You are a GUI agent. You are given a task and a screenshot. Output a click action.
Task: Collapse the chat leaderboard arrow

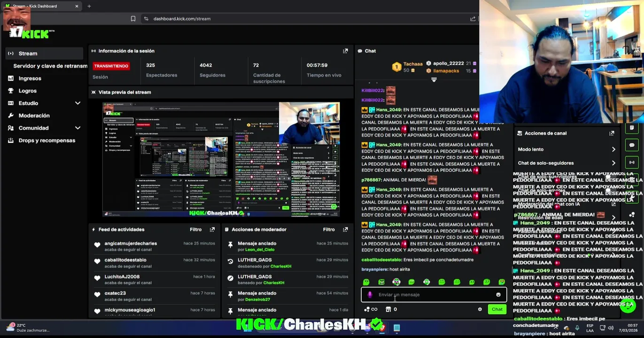click(434, 80)
